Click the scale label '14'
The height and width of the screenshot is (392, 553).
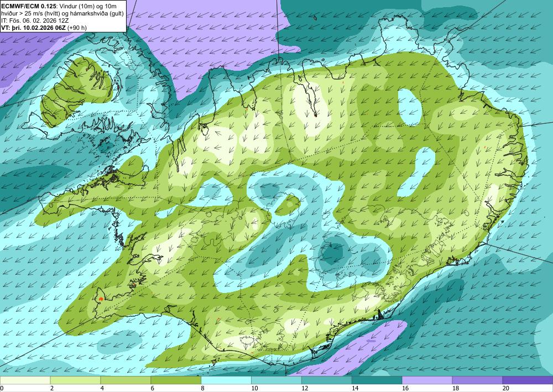(355, 389)
